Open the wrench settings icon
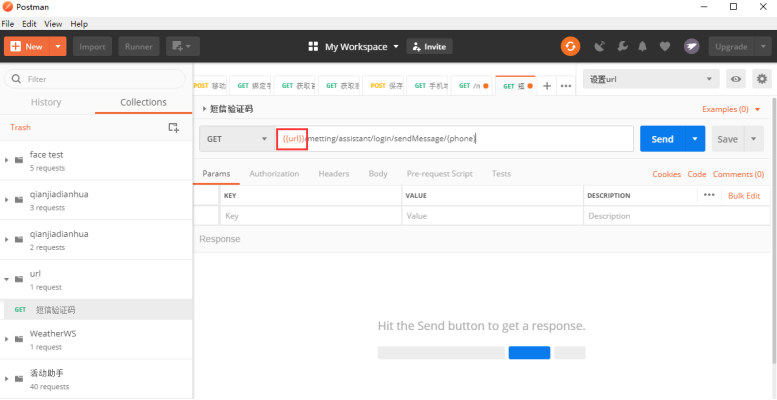Screen dimensions: 777x400 coord(622,47)
